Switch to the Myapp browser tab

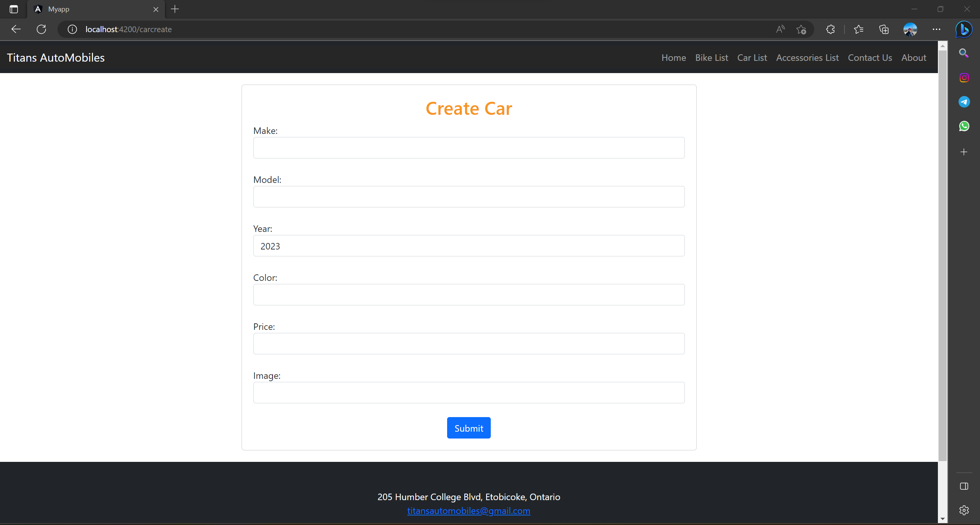pos(77,9)
